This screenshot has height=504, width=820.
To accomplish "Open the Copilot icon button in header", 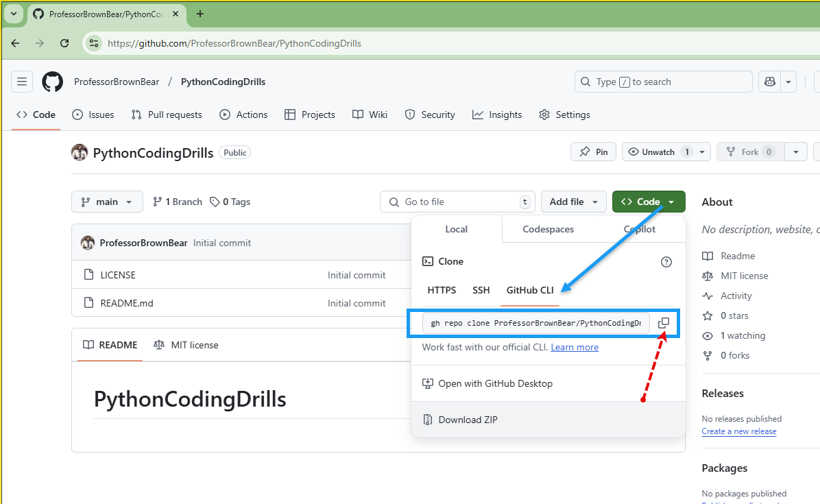I will pyautogui.click(x=769, y=82).
